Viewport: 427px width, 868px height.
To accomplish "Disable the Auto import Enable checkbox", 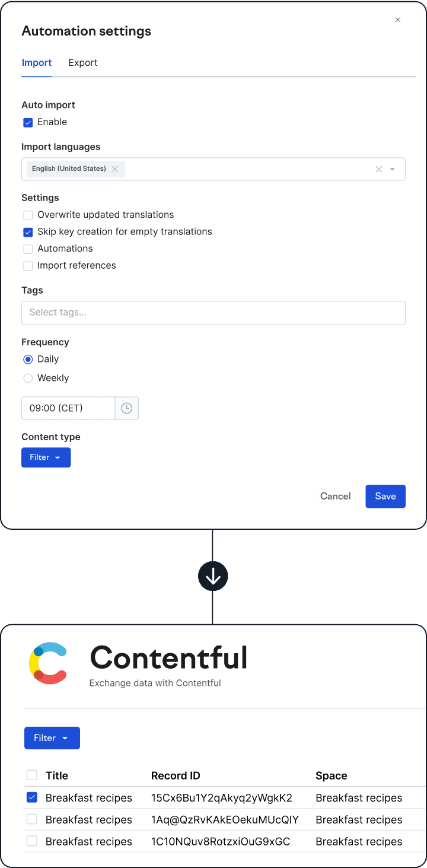I will tap(28, 122).
